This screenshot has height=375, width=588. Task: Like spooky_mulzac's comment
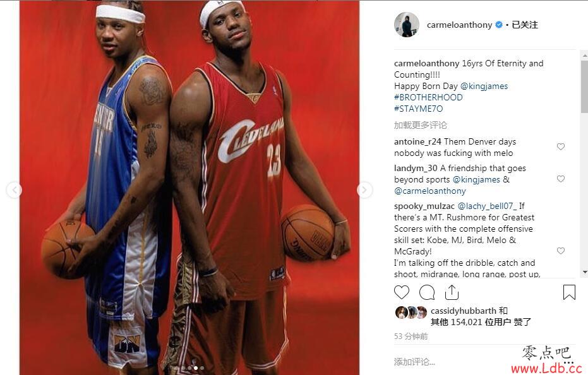pos(561,251)
